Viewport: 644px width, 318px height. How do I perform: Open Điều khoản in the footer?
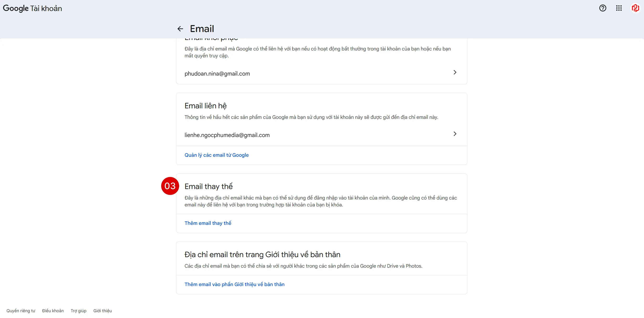tap(52, 311)
